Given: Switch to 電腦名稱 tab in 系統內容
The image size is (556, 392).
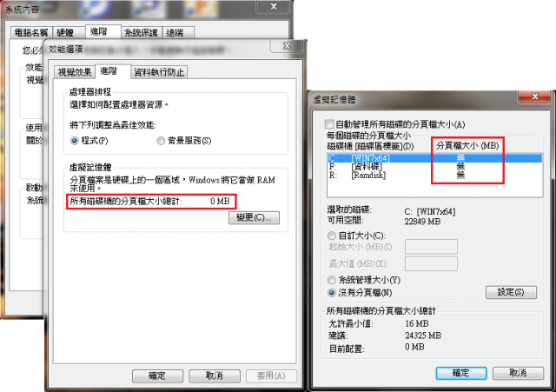Looking at the screenshot, I should 31,33.
